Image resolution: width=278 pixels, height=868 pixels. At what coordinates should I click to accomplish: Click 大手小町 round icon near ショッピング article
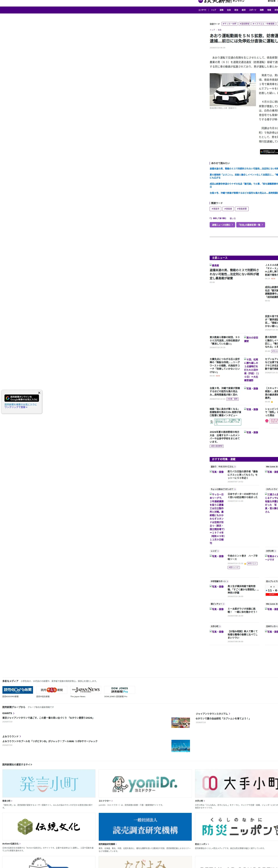(267, 421)
